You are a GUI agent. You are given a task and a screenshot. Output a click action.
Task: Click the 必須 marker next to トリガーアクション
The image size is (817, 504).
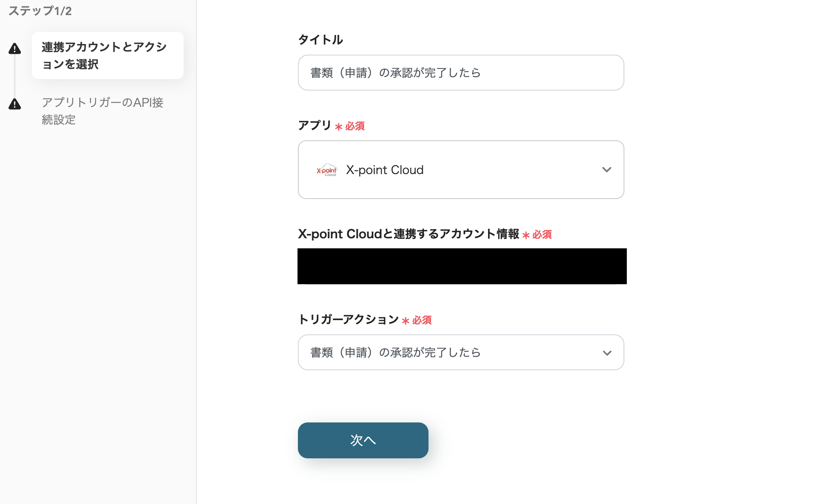point(421,321)
